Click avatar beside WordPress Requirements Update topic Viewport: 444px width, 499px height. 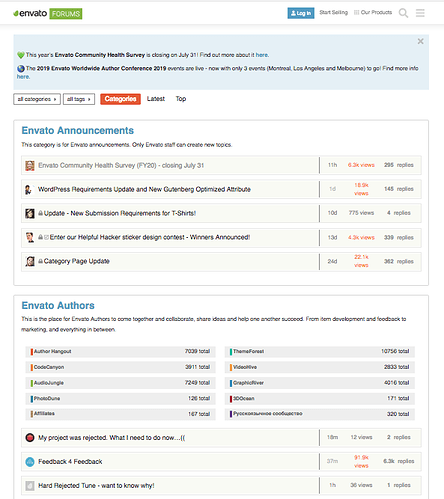(x=29, y=189)
